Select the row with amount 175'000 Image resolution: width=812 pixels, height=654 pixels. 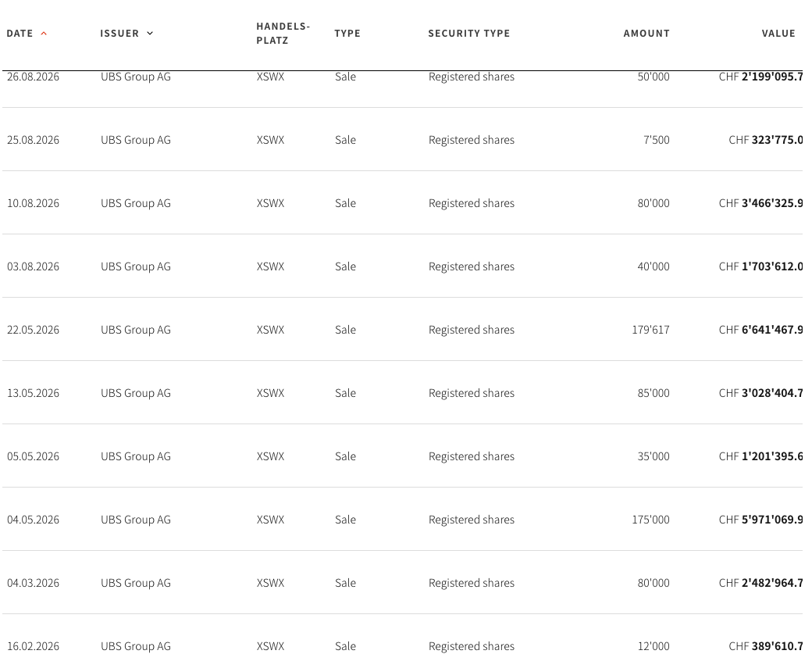(402, 520)
